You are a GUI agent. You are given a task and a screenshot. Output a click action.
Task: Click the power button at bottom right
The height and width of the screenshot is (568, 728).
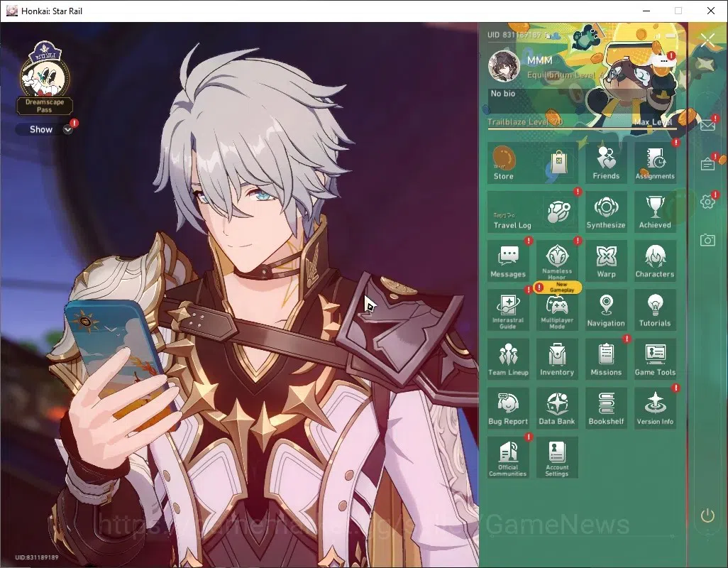707,515
